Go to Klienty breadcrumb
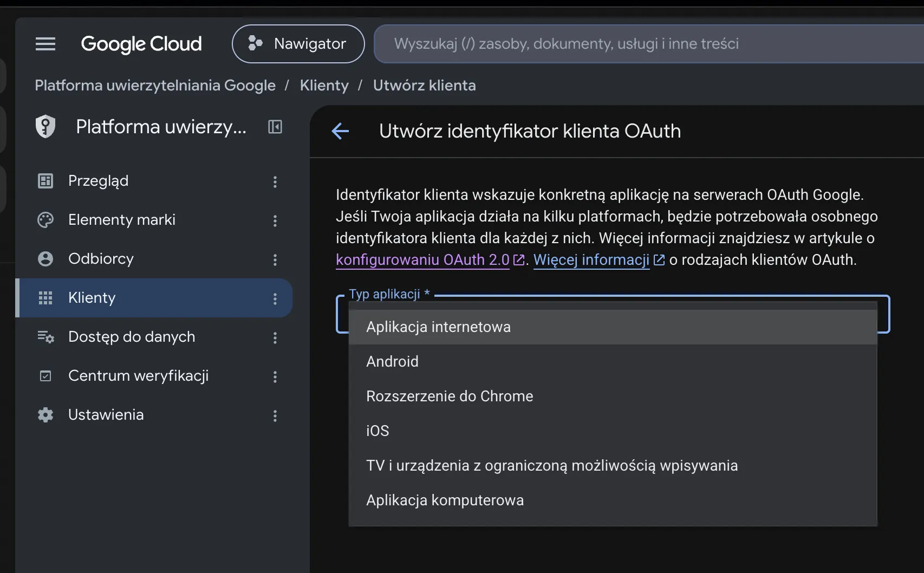 pos(324,86)
